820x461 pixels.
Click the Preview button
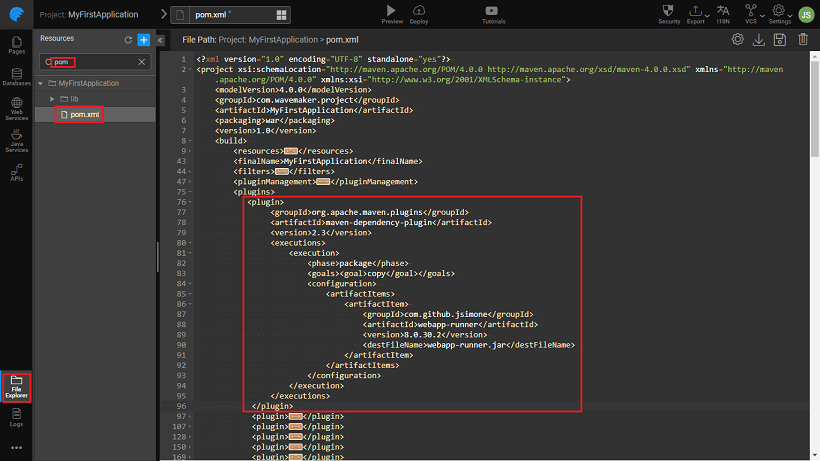tap(391, 13)
